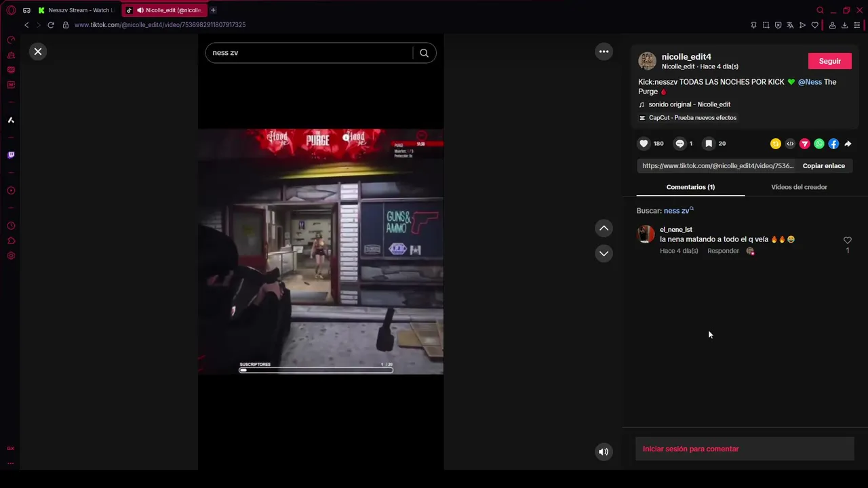Mute the video with speaker button
868x488 pixels.
604,451
